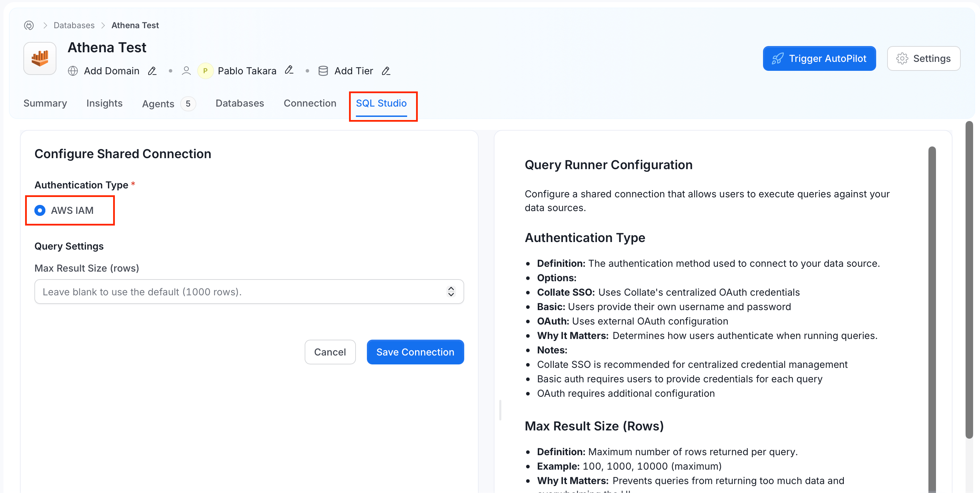The image size is (980, 493).
Task: Click the Query Runner Configuration heading
Action: pos(608,165)
